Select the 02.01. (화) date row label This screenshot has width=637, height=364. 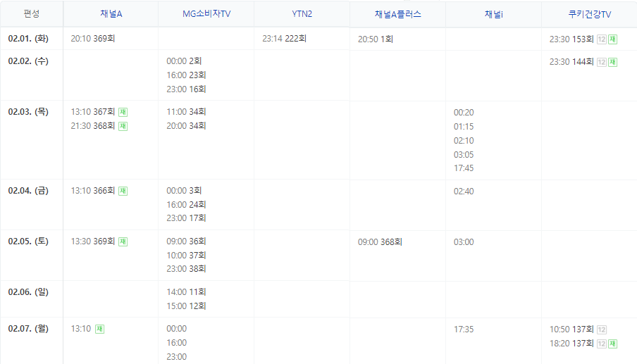28,39
